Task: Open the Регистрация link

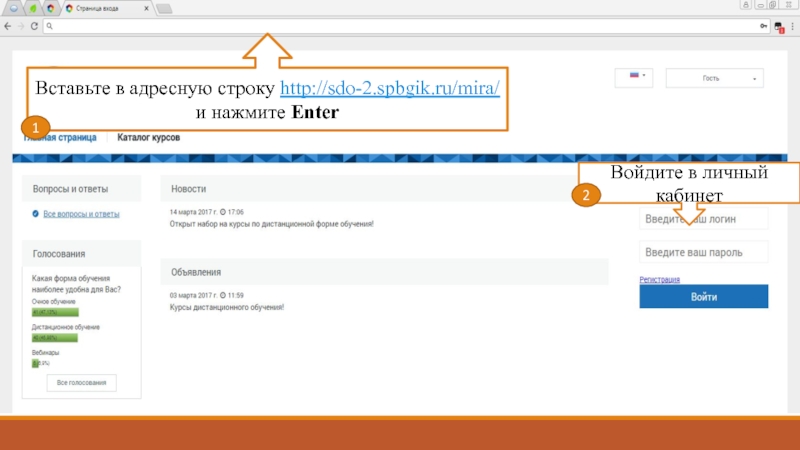Action: click(x=659, y=280)
